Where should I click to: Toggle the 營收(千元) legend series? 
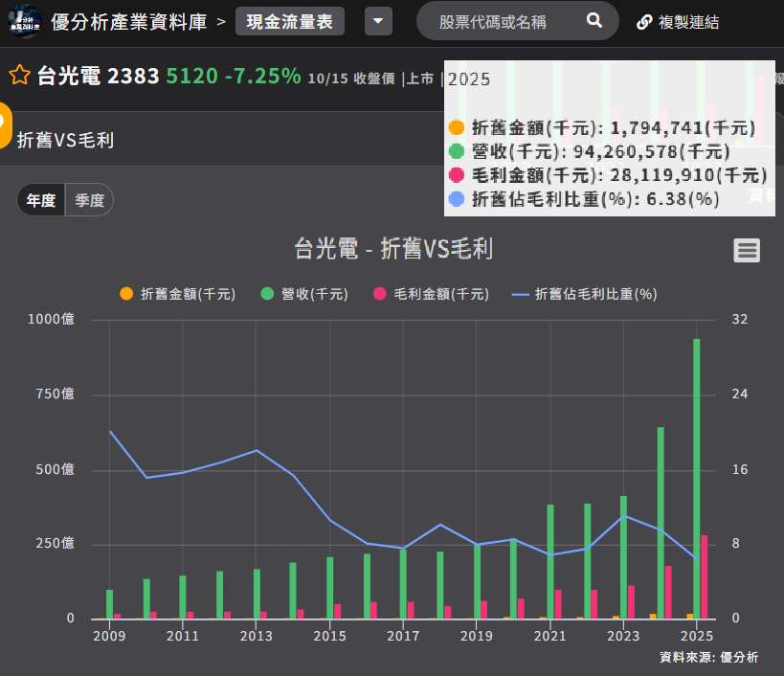tap(304, 294)
